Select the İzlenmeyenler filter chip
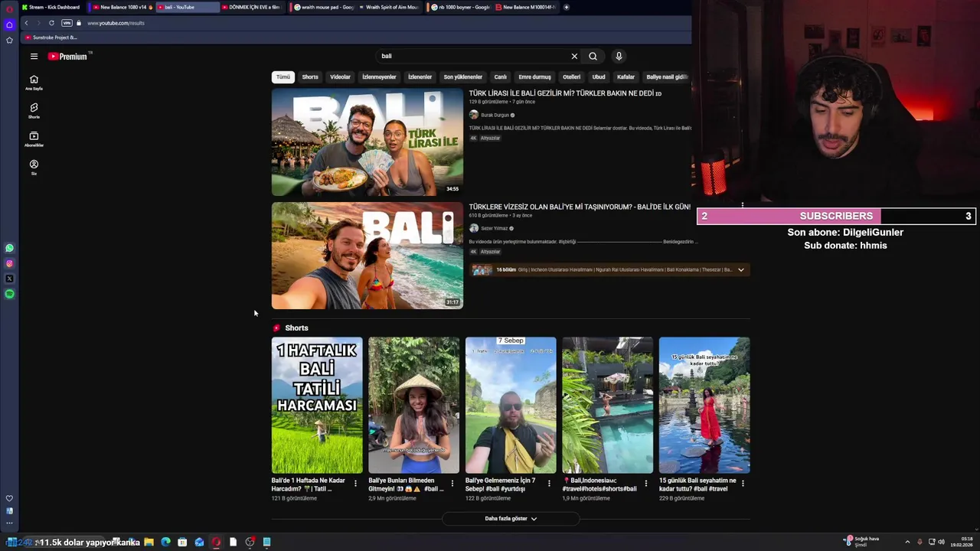The width and height of the screenshot is (980, 551). click(x=379, y=77)
